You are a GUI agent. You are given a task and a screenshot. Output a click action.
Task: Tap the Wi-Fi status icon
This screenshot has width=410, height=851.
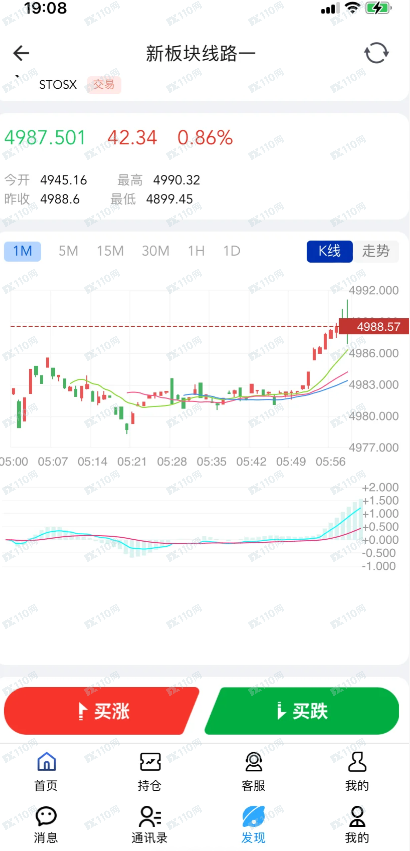(x=352, y=8)
